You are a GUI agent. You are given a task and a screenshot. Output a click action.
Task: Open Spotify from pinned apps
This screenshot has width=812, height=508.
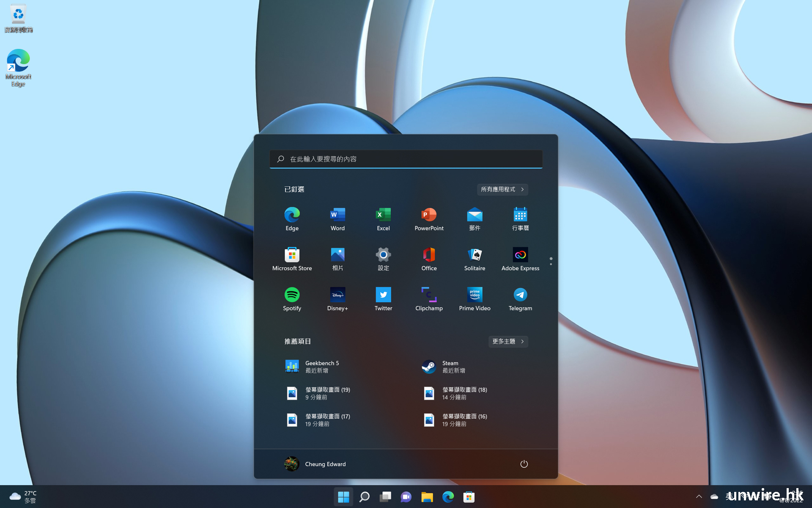pos(292,299)
